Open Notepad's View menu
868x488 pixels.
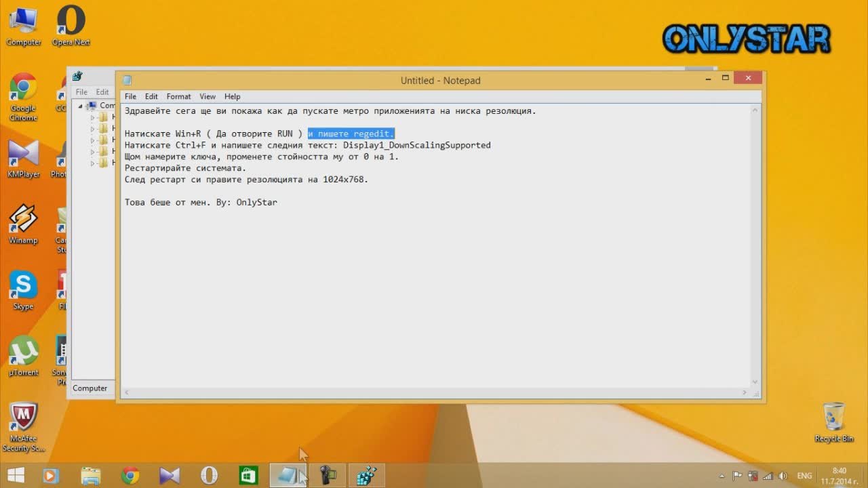click(x=208, y=96)
